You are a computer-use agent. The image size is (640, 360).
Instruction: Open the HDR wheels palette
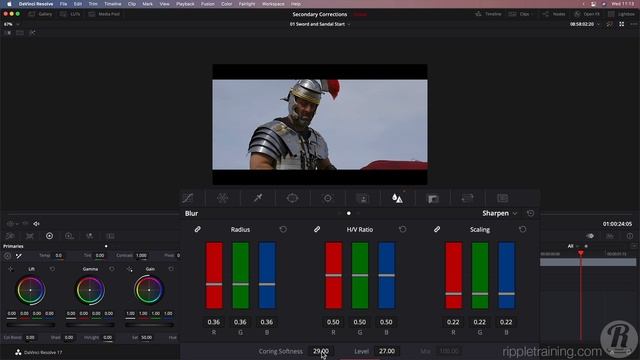point(69,236)
